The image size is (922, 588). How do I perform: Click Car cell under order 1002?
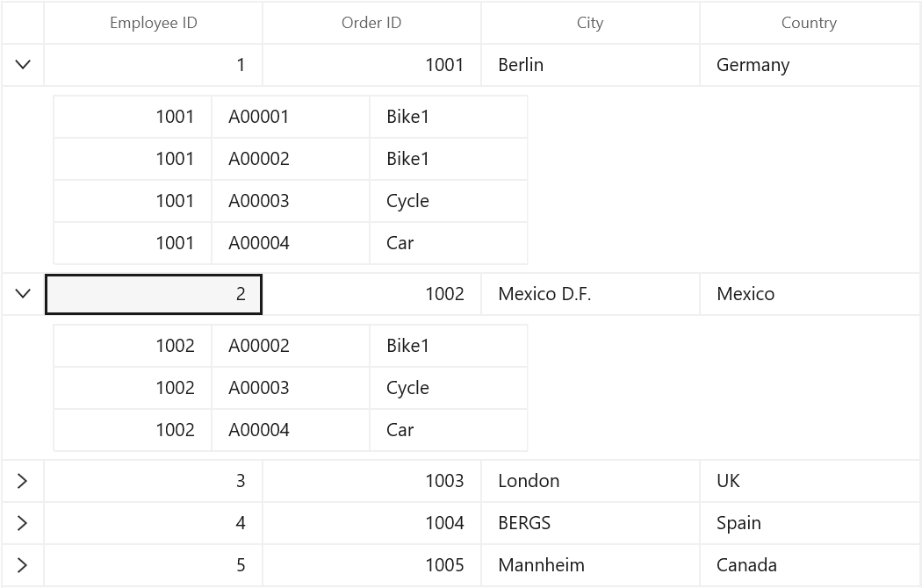[x=449, y=430]
